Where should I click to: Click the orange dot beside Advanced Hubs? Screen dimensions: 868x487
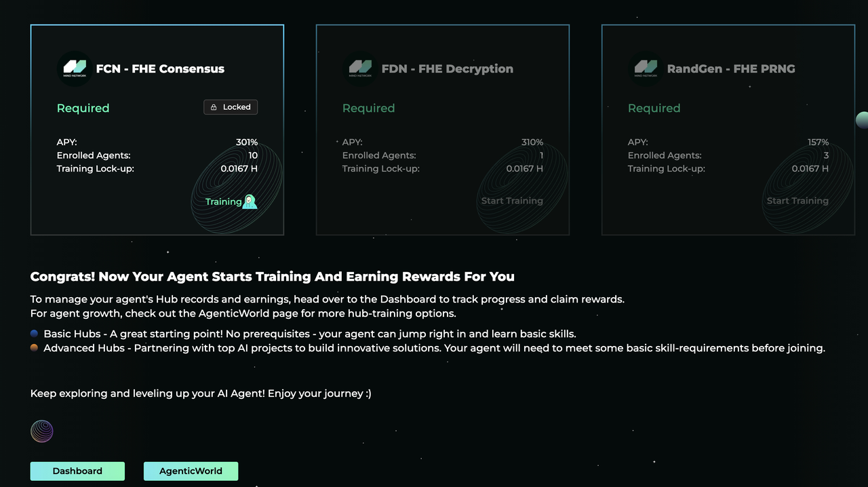35,348
